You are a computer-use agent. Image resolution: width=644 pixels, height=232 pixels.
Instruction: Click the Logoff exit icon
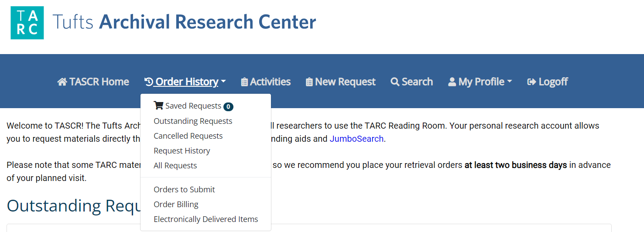click(x=532, y=82)
